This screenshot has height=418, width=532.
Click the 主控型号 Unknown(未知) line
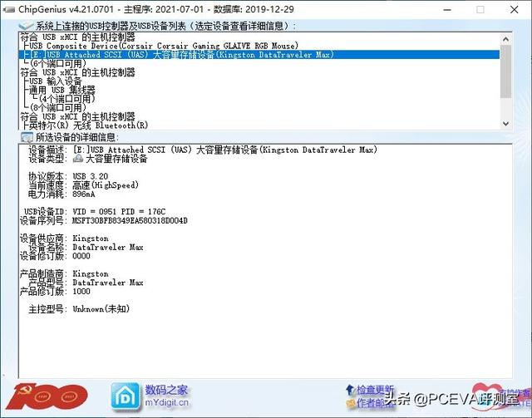[79, 309]
